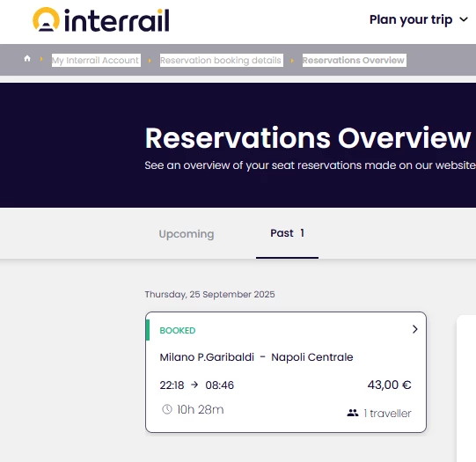Image resolution: width=476 pixels, height=462 pixels.
Task: Click the clock icon next to 10h 28m
Action: pos(167,409)
